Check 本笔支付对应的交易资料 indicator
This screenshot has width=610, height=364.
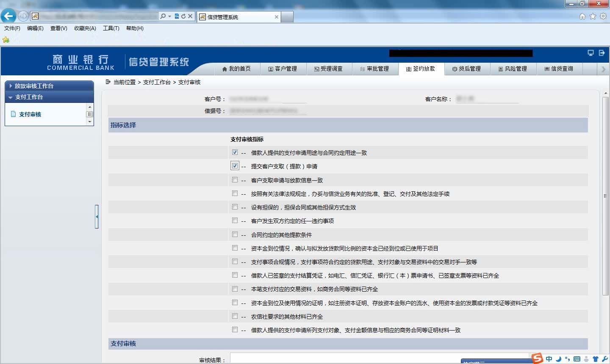[x=235, y=289]
